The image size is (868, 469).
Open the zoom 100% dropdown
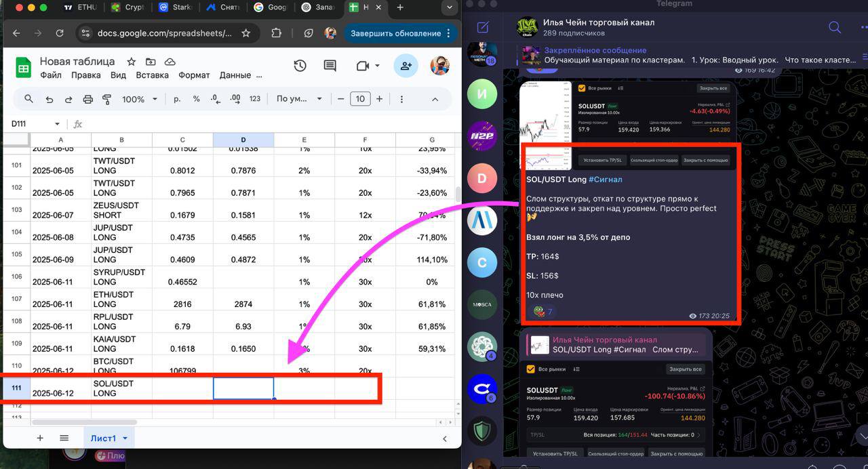[140, 99]
